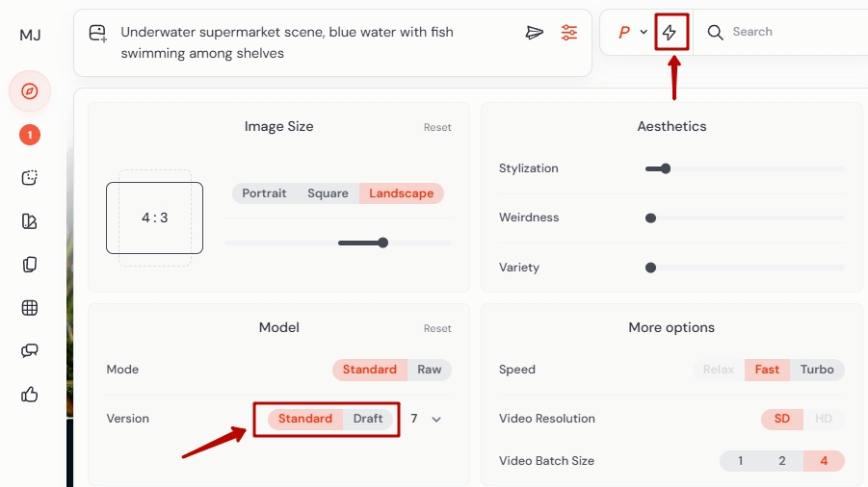Reset the Model settings
This screenshot has height=487, width=868.
pyautogui.click(x=437, y=328)
